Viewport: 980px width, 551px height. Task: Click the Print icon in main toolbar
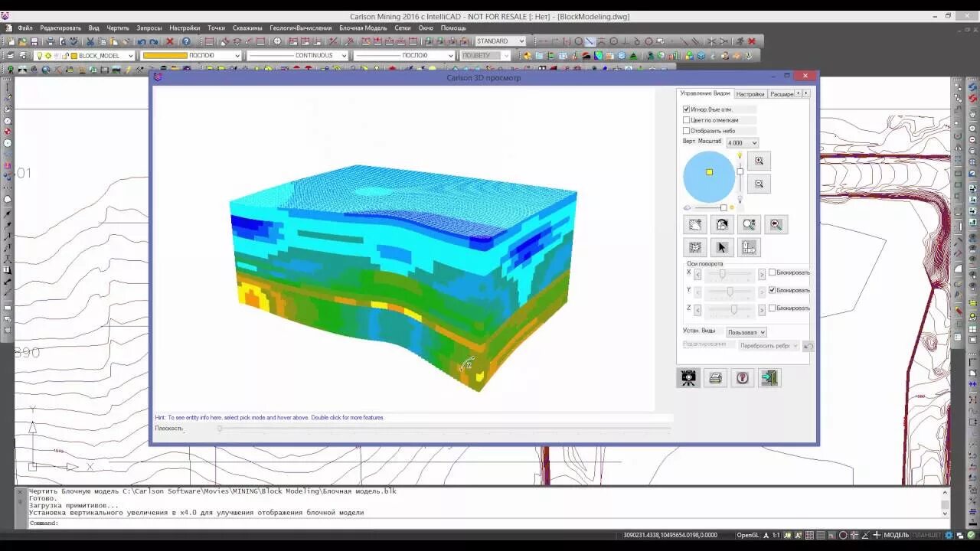pyautogui.click(x=51, y=41)
